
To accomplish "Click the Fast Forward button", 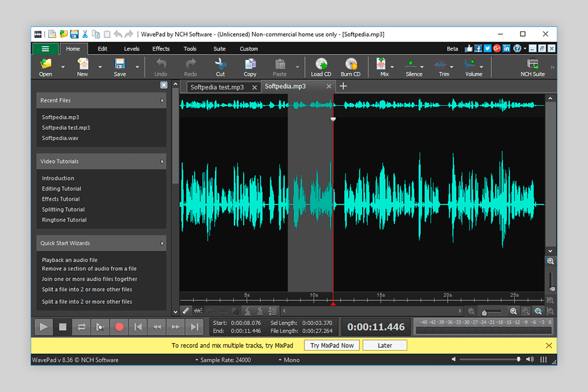I will click(x=176, y=326).
